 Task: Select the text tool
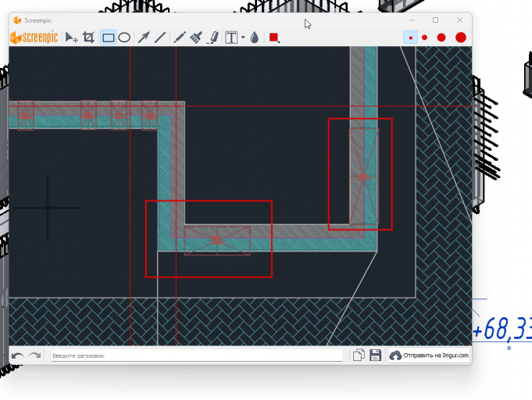(x=231, y=37)
